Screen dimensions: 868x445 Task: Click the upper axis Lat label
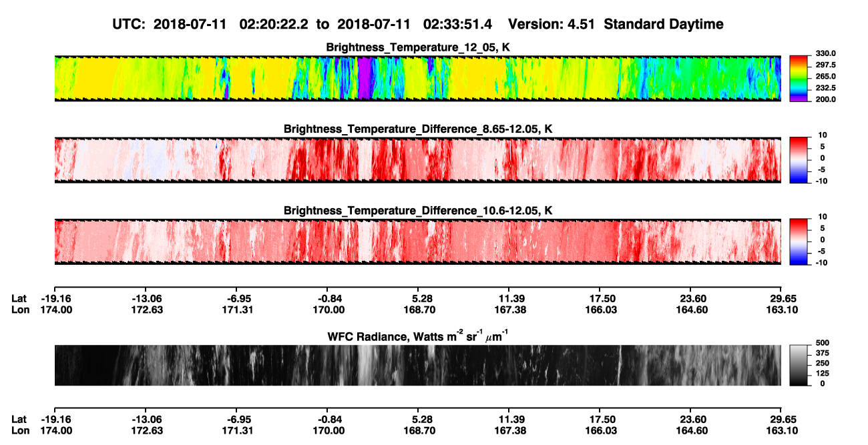click(19, 298)
